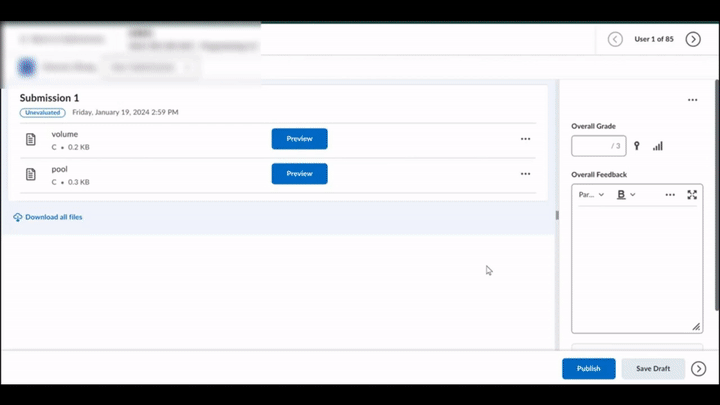The image size is (720, 405).
Task: Click the 'Submission 1' heading
Action: pyautogui.click(x=49, y=98)
